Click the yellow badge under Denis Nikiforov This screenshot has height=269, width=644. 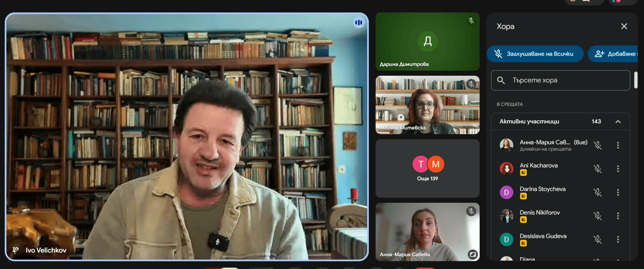pyautogui.click(x=523, y=220)
